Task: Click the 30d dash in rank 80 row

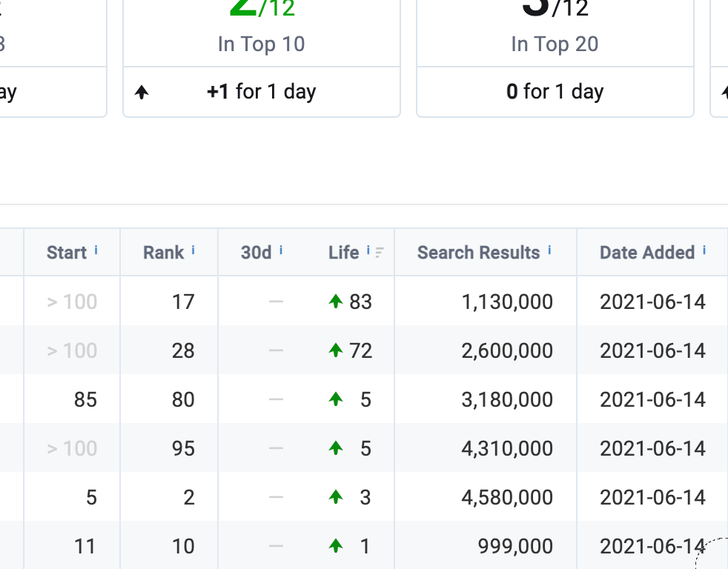Action: [x=276, y=399]
